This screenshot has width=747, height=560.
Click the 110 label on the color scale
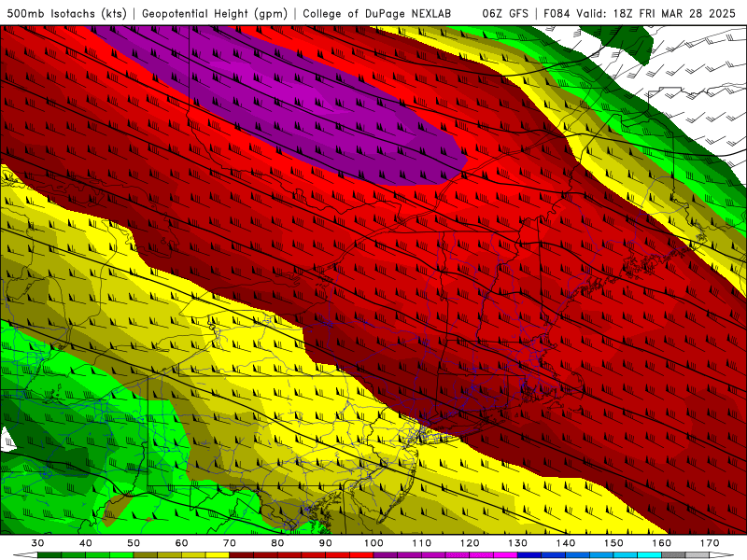click(x=422, y=543)
